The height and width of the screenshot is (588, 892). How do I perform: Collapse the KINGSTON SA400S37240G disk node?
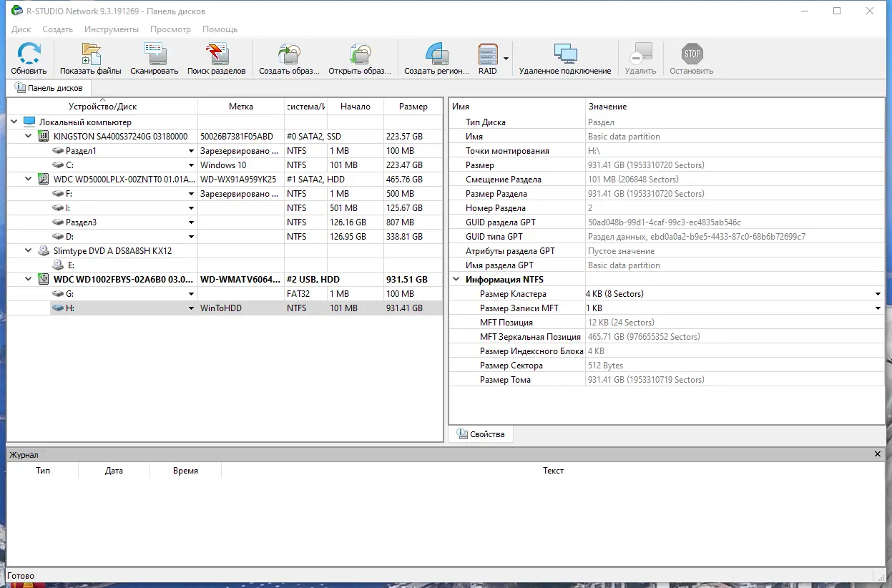pyautogui.click(x=29, y=137)
